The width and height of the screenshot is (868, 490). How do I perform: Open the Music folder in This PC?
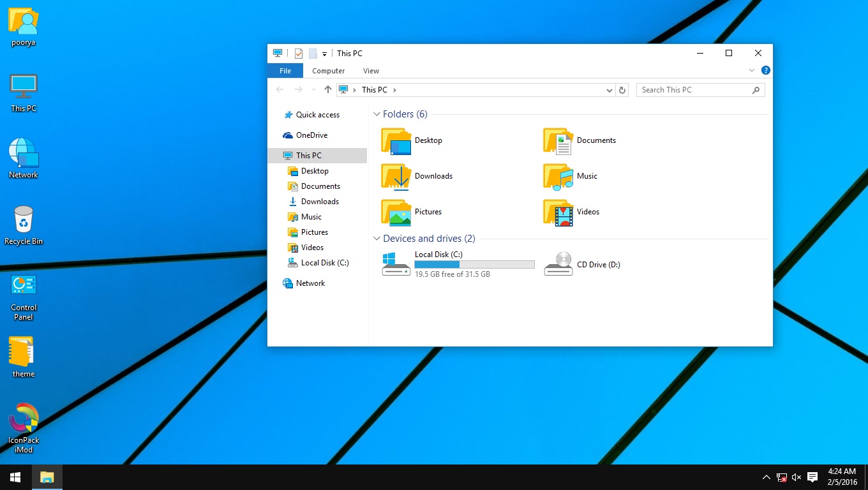click(586, 176)
